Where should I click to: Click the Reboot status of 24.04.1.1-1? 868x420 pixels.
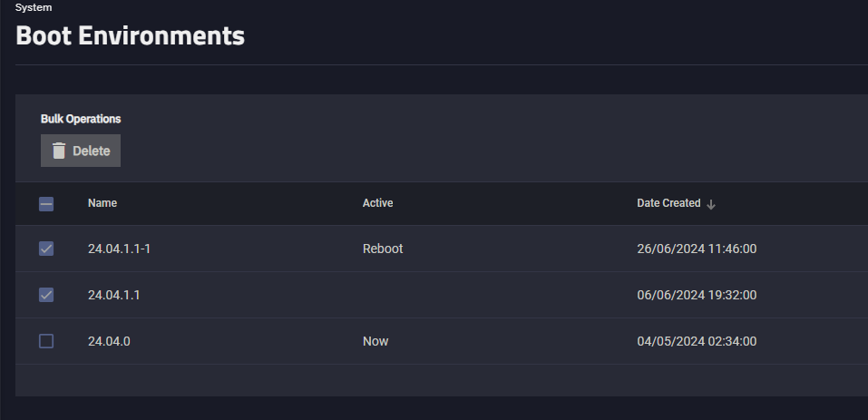pos(383,249)
